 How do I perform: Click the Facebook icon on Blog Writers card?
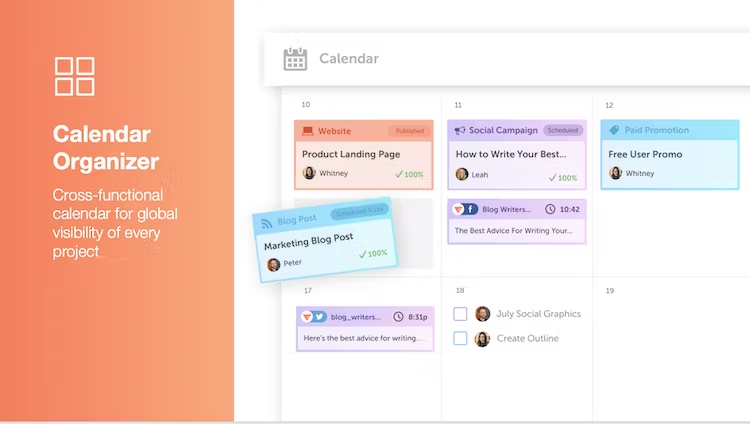tap(471, 209)
